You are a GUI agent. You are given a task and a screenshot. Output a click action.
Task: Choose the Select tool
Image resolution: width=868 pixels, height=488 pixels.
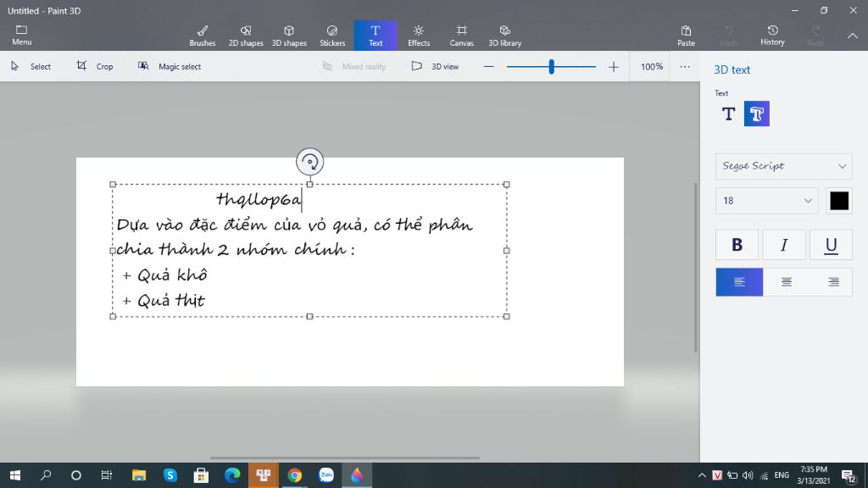point(31,66)
